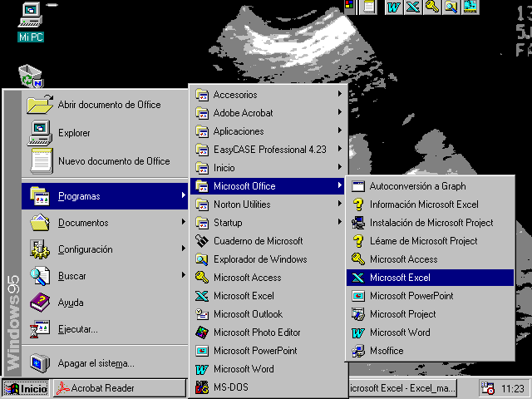Launch MS-DOS prompt
Image resolution: width=532 pixels, height=399 pixels.
268,387
